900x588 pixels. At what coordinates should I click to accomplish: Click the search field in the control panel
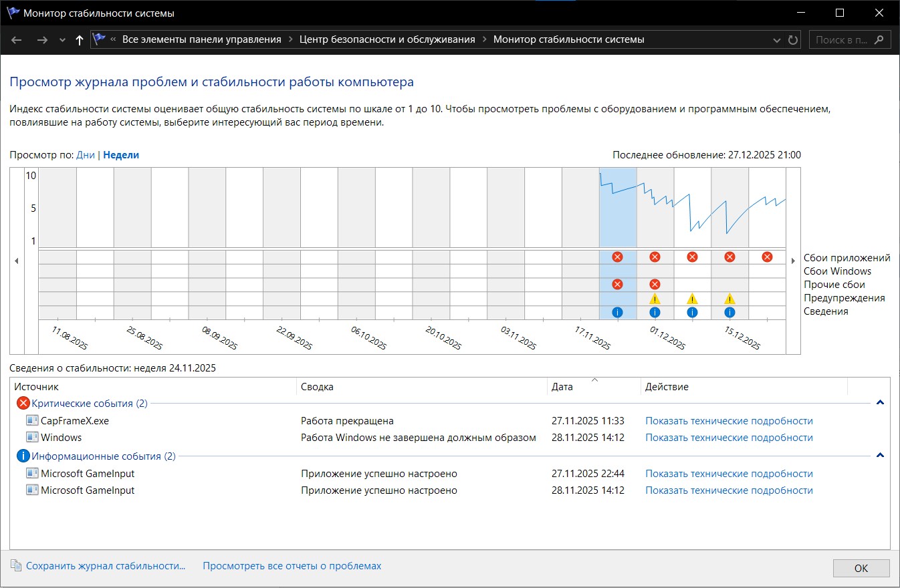850,39
